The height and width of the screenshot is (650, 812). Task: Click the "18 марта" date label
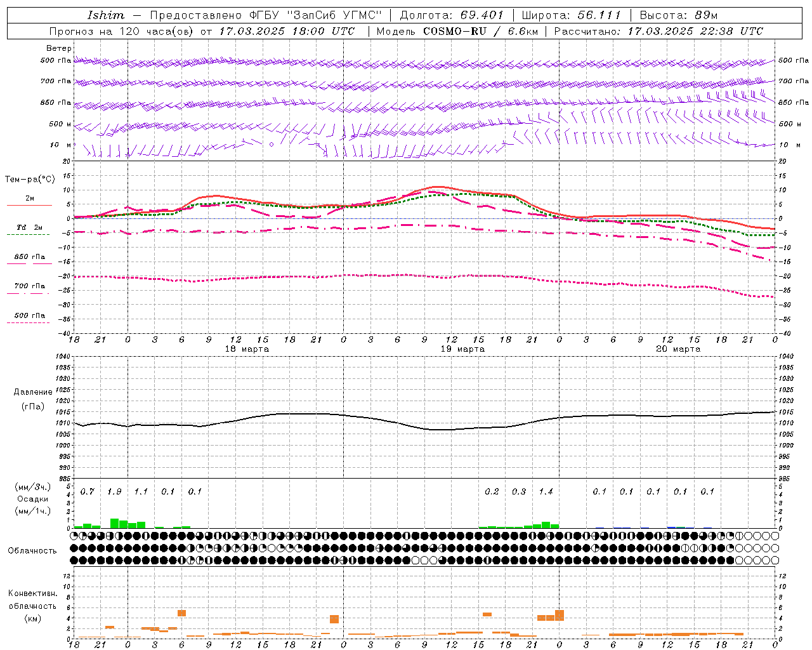pos(247,349)
